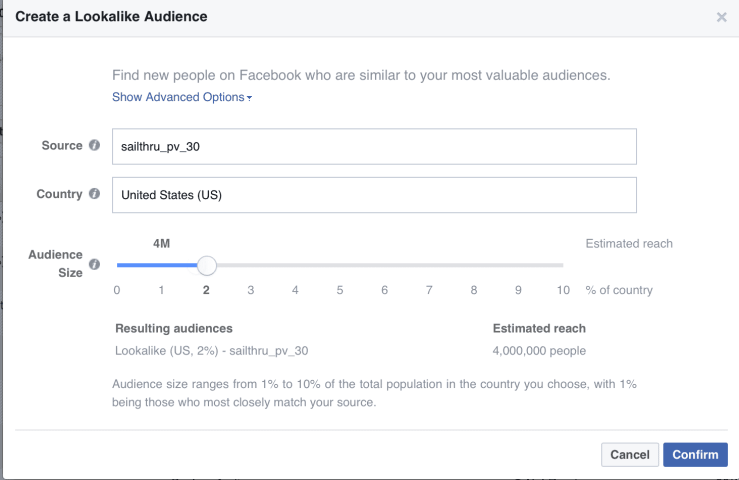This screenshot has height=480, width=739.
Task: Click the Country input field
Action: tap(374, 195)
